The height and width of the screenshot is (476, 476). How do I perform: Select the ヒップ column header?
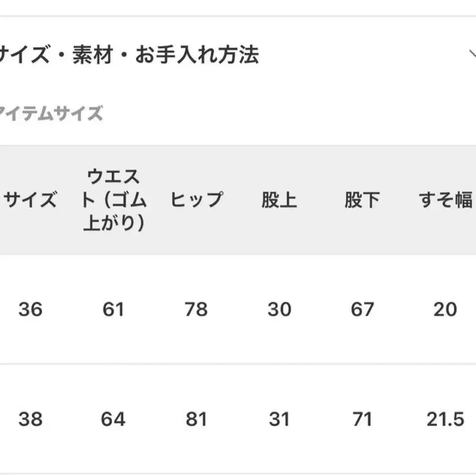pyautogui.click(x=196, y=200)
